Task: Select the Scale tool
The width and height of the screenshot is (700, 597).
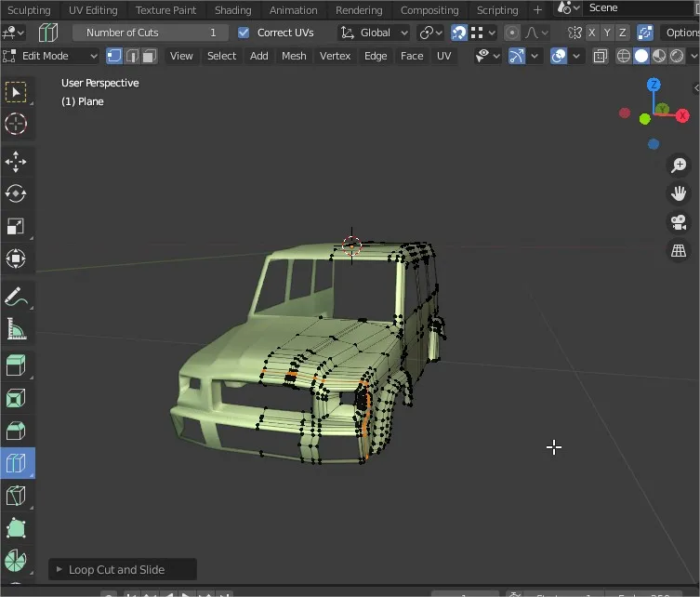Action: coord(16,226)
